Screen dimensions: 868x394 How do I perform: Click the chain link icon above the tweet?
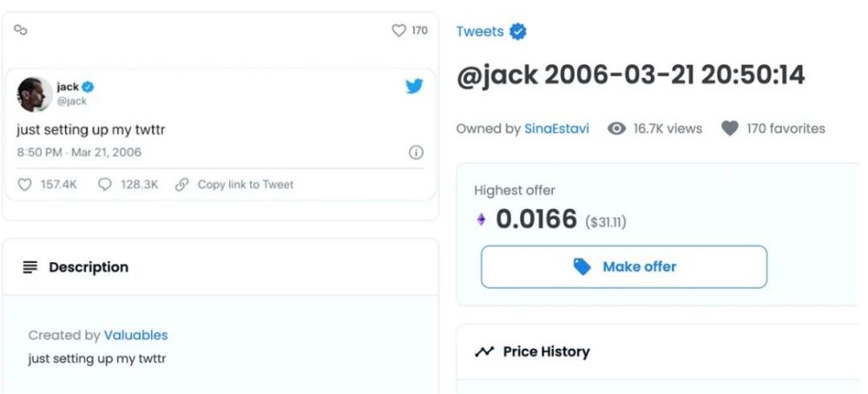(x=22, y=30)
